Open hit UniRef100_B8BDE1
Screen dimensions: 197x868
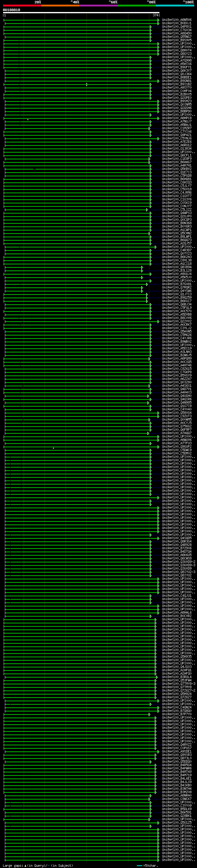[x=177, y=78]
